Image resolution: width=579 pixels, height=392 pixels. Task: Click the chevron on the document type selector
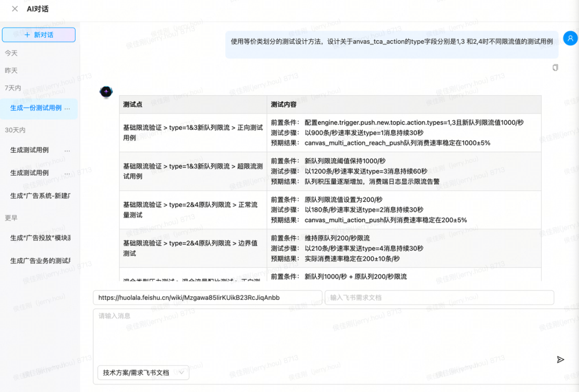pos(181,372)
